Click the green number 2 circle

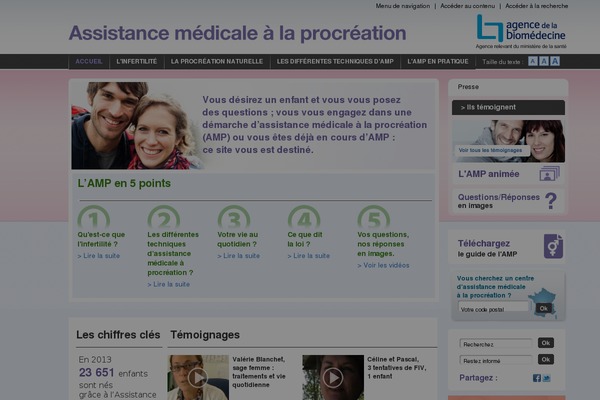[164, 217]
